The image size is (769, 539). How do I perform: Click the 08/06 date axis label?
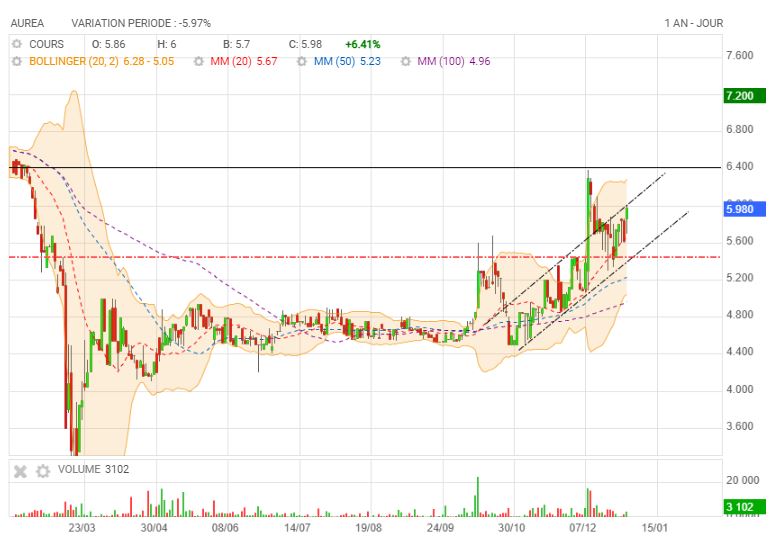click(x=225, y=528)
